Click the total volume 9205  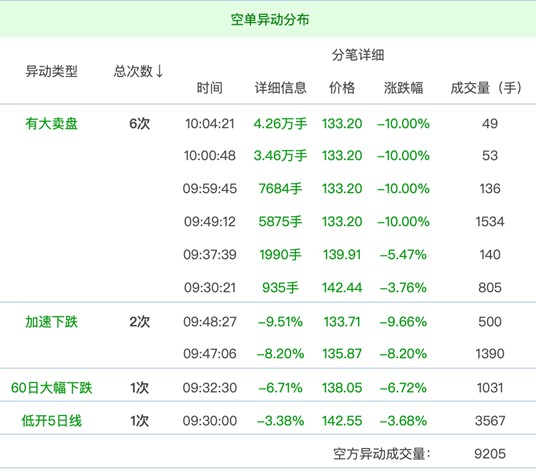490,454
